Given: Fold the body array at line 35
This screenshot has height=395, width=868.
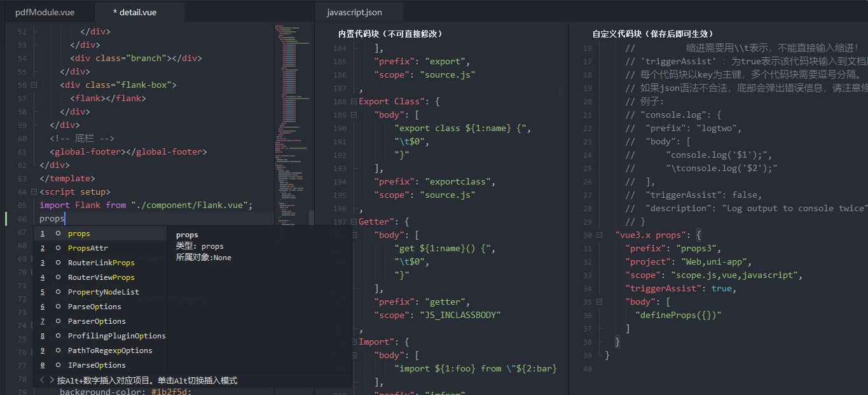Looking at the screenshot, I should click(599, 302).
